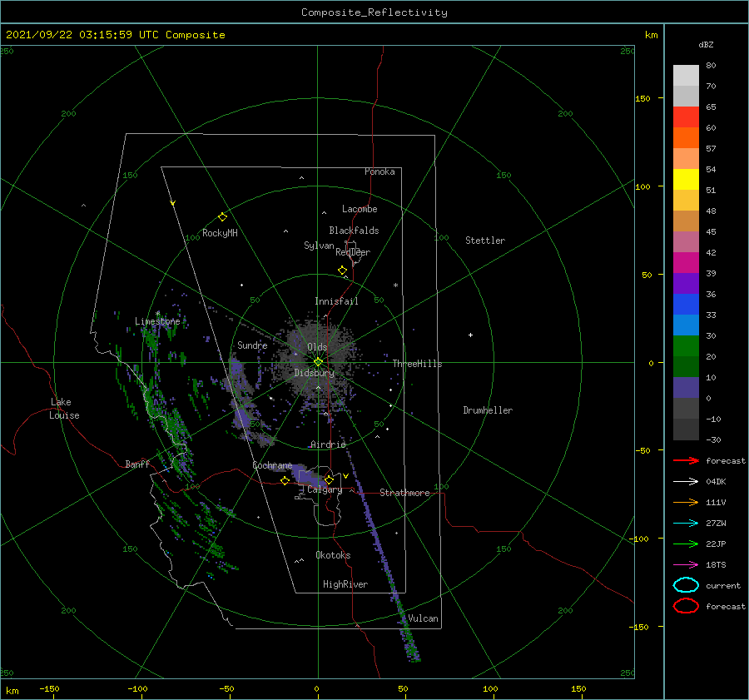
Task: Click the 'Limestone' map label
Action: pos(157,321)
